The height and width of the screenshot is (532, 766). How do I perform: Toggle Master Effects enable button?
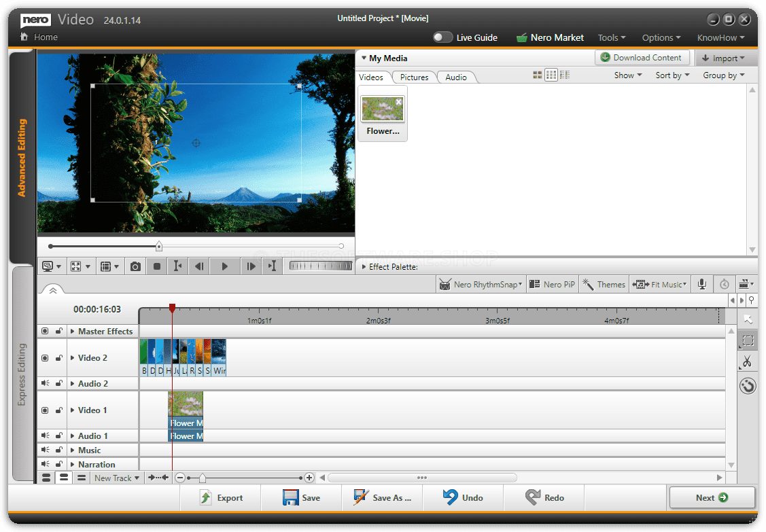45,331
